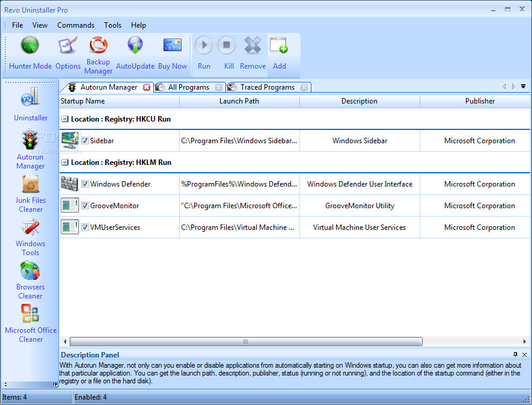Collapse the Registry: HKLM Run group
Image resolution: width=532 pixels, height=405 pixels.
65,162
